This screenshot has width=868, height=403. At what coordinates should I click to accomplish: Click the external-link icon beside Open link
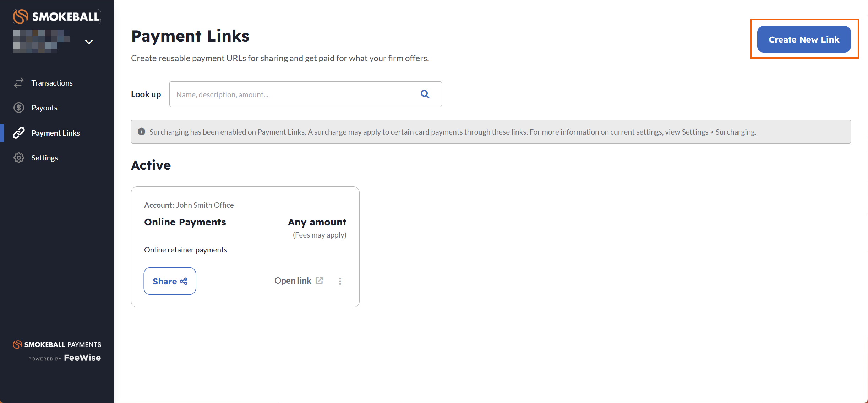[x=320, y=281]
